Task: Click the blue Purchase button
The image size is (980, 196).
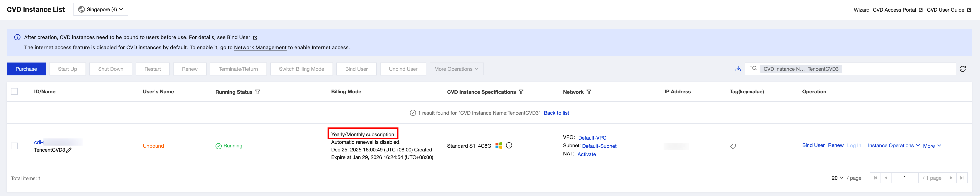Action: tap(26, 69)
